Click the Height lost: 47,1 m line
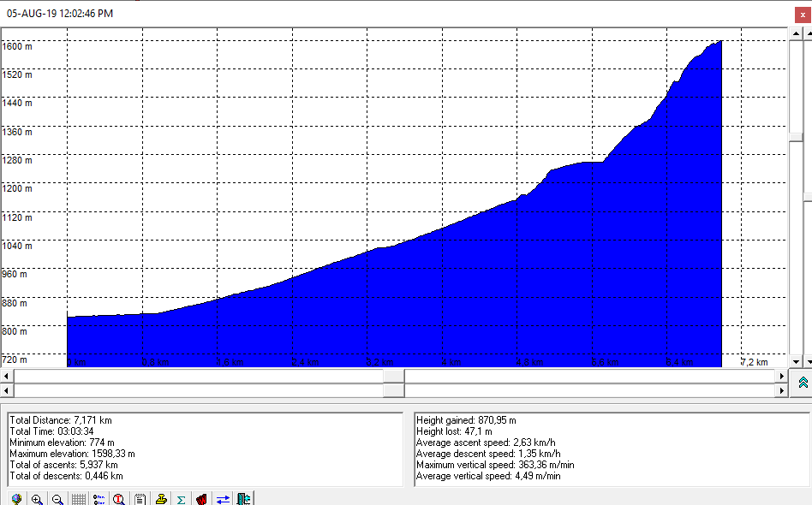The height and width of the screenshot is (505, 812). pyautogui.click(x=454, y=431)
